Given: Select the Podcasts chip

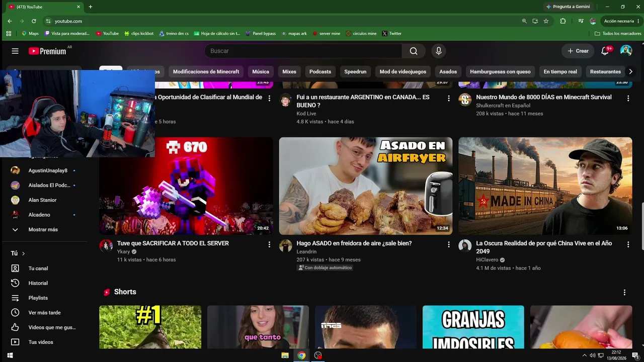Looking at the screenshot, I should [x=320, y=72].
